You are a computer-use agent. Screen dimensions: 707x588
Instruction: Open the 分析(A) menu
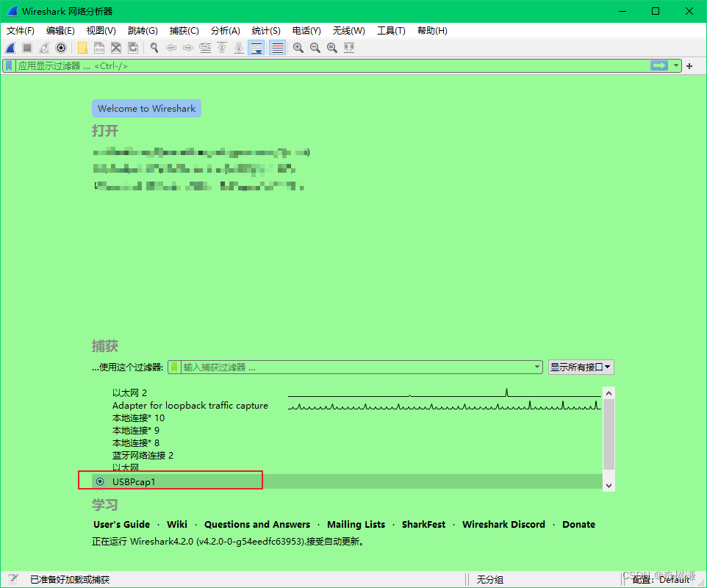[226, 31]
